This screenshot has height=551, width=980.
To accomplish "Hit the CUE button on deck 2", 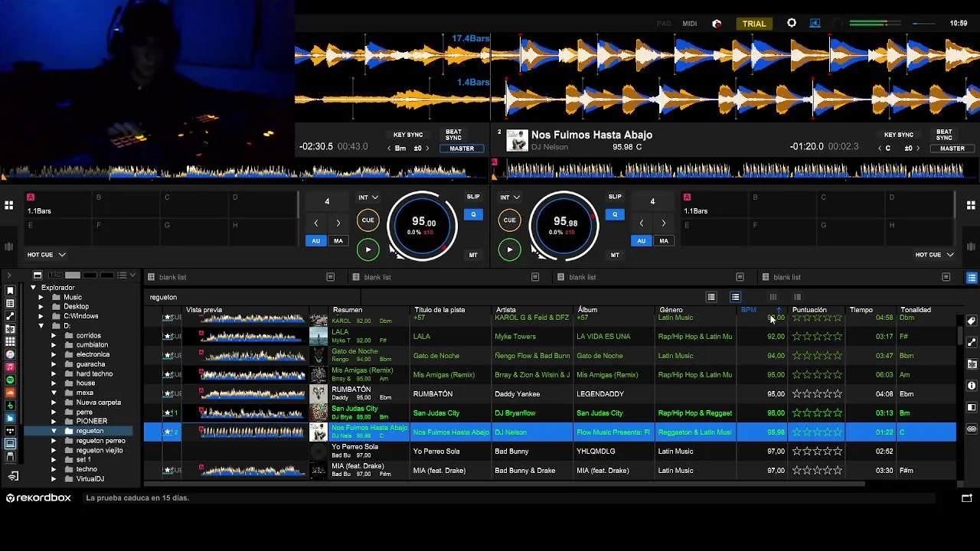I will click(509, 220).
